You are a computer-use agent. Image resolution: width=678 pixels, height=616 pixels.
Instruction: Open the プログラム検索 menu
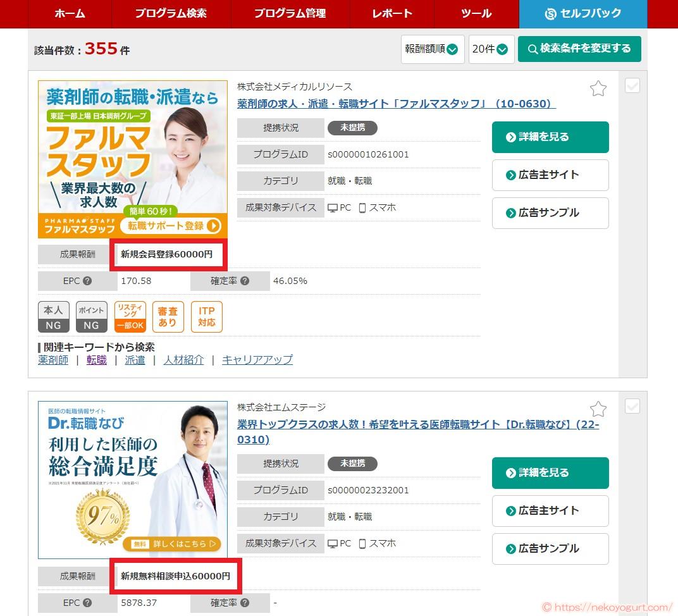(171, 14)
